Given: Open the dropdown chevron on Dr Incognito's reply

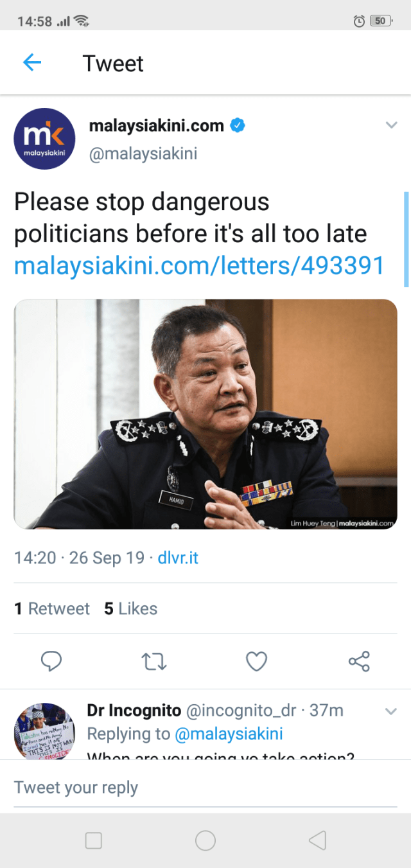Looking at the screenshot, I should pyautogui.click(x=390, y=711).
